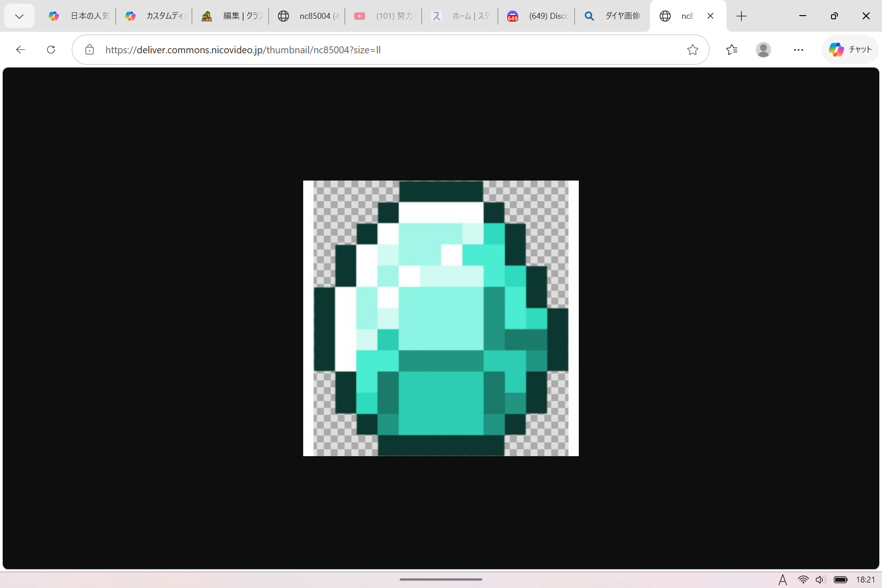This screenshot has height=588, width=882.
Task: Check battery status in tray
Action: coord(841,580)
